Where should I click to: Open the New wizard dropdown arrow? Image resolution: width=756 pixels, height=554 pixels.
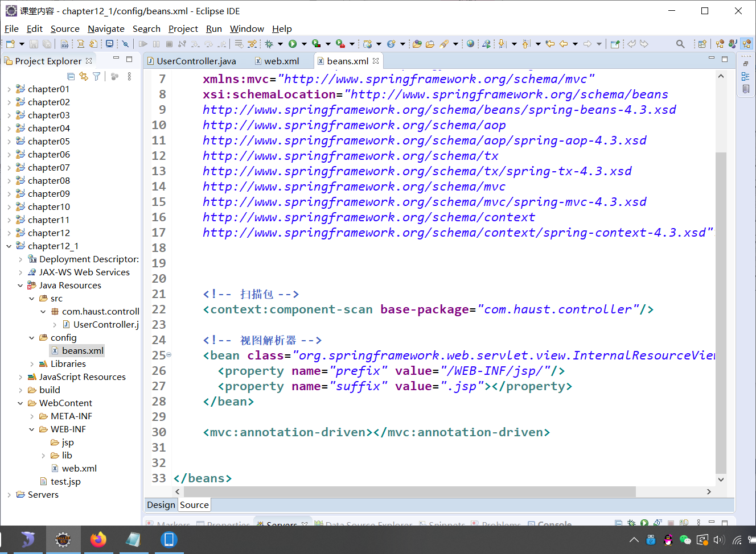(x=22, y=44)
